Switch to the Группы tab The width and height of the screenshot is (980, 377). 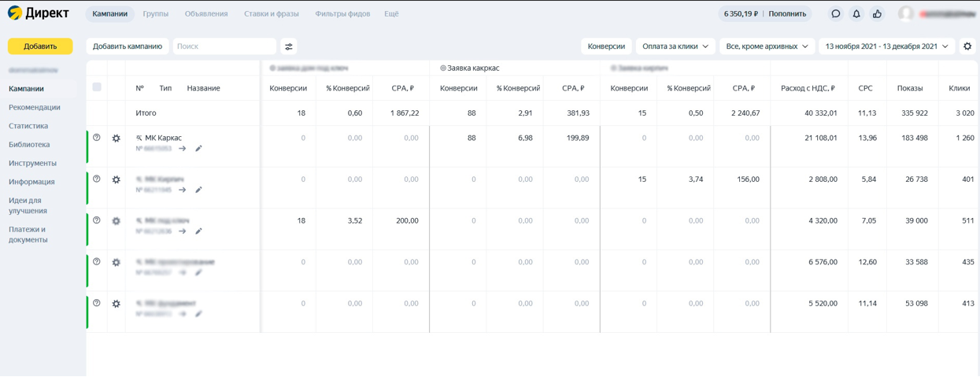[x=156, y=13]
